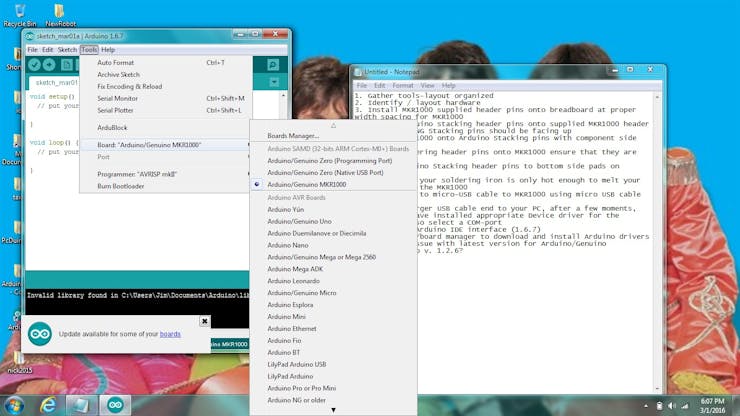
Task: Follow the boards link in notification
Action: click(x=170, y=334)
